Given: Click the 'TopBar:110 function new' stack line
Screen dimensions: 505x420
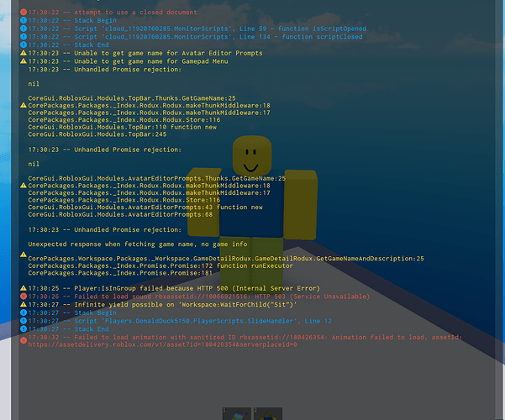Looking at the screenshot, I should click(x=123, y=127).
